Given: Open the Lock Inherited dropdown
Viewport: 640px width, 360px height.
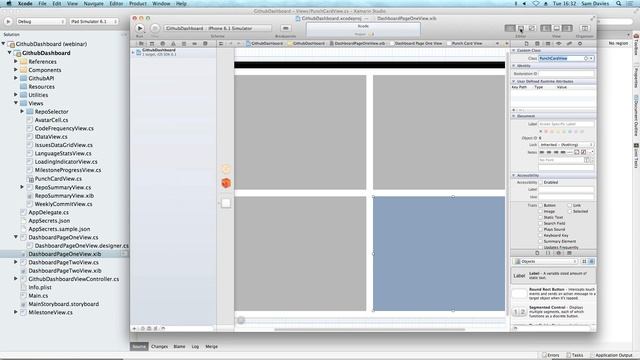Looking at the screenshot, I should pyautogui.click(x=566, y=145).
